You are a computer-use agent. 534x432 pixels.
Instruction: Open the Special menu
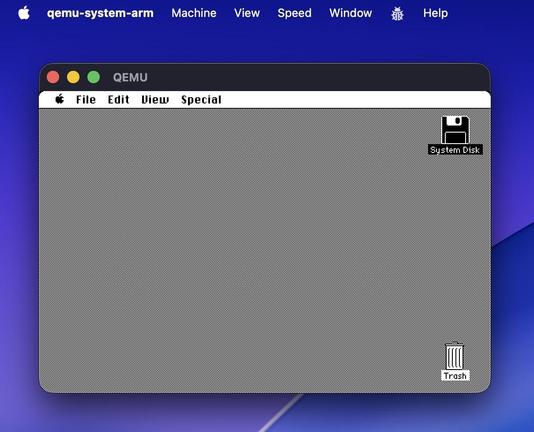point(201,100)
